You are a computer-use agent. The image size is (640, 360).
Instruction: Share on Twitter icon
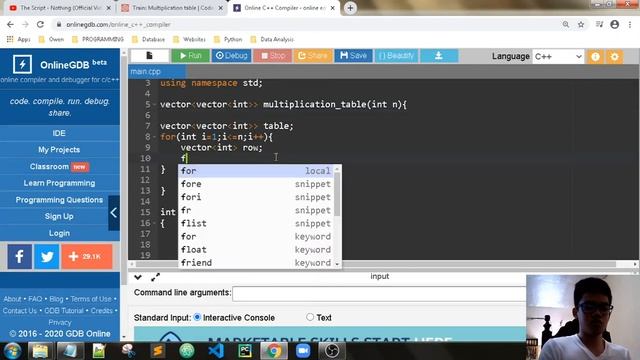(47, 257)
